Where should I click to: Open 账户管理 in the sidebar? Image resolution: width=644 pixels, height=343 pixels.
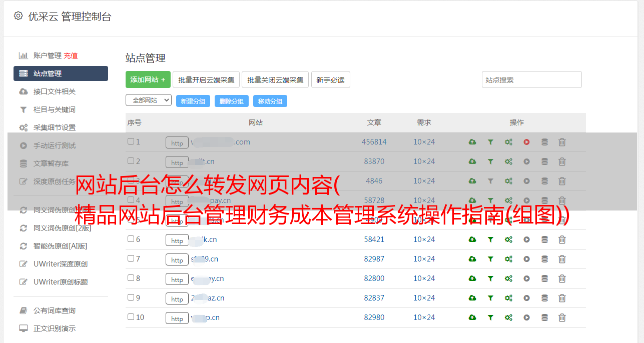point(47,55)
